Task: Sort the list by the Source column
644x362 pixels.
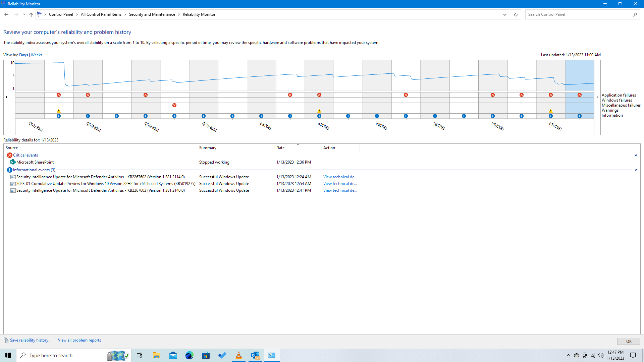Action: (x=100, y=148)
